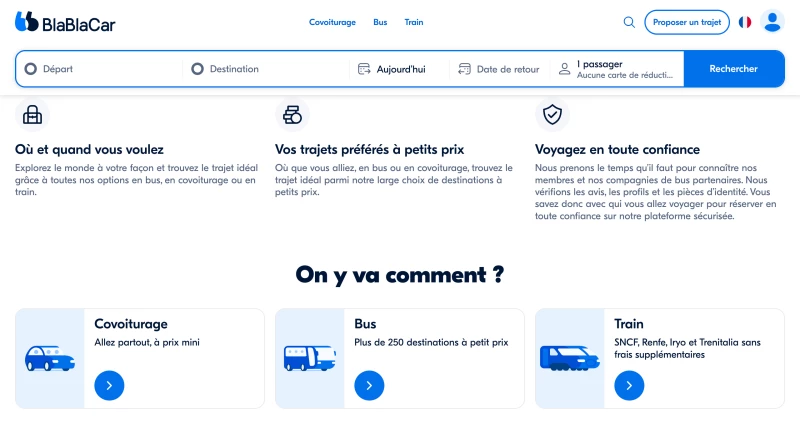
Task: Click the car illustration on Covoiturage card
Action: (x=50, y=358)
